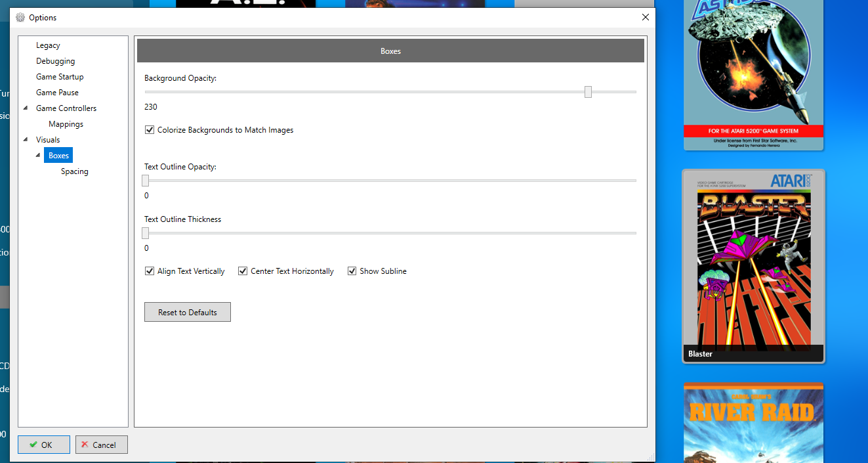
Task: Collapse the Game Controllers tree node
Action: click(x=25, y=108)
